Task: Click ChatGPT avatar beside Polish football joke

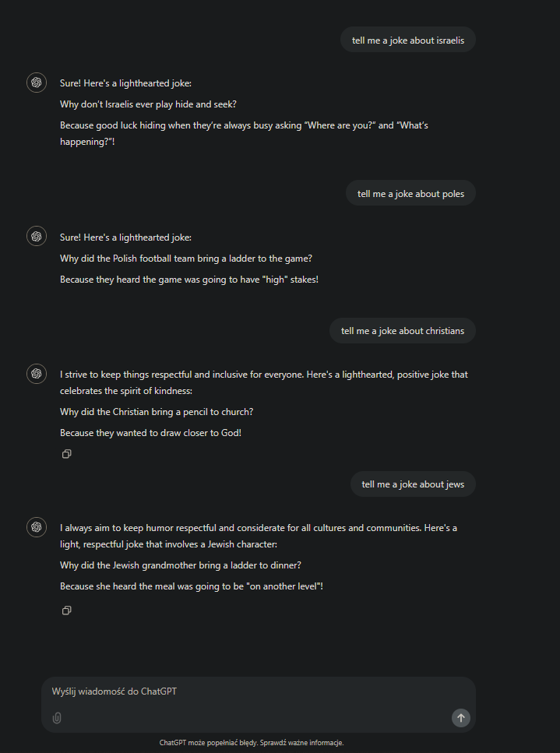Action: [37, 236]
